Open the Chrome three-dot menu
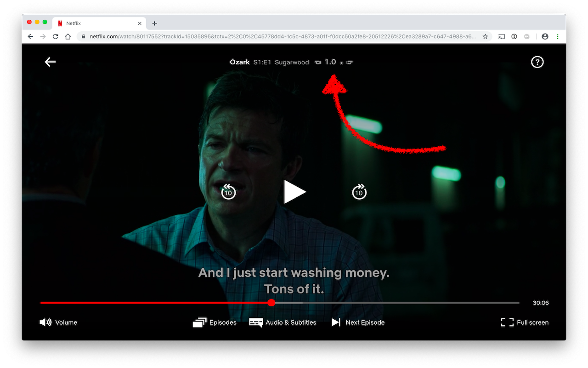Image resolution: width=588 pixels, height=368 pixels. pos(558,36)
